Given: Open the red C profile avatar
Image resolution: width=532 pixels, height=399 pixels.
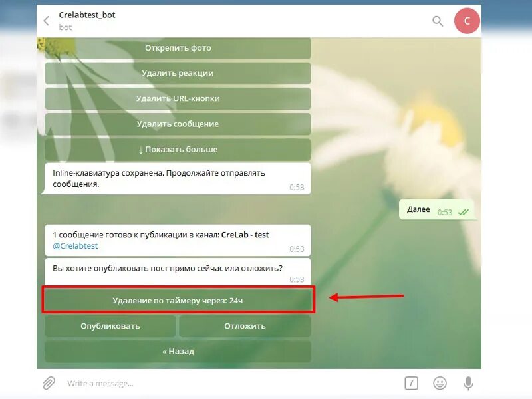Looking at the screenshot, I should [x=467, y=21].
